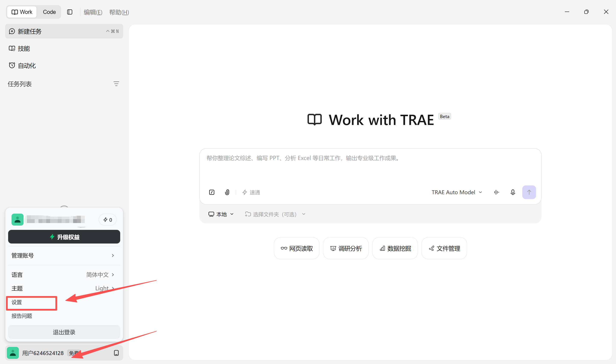The width and height of the screenshot is (616, 364).
Task: Toggle the 速通 fast mode
Action: 251,192
